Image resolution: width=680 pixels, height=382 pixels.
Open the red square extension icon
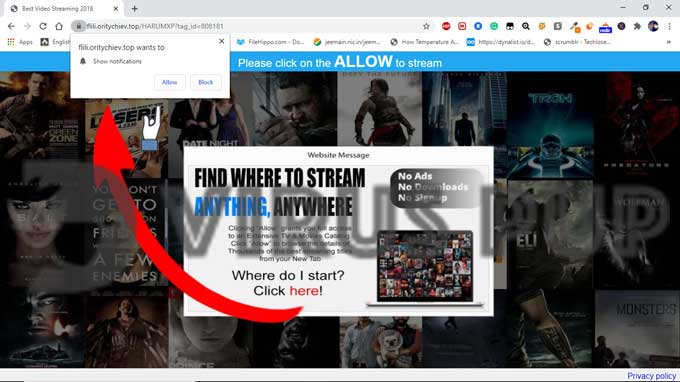point(462,26)
